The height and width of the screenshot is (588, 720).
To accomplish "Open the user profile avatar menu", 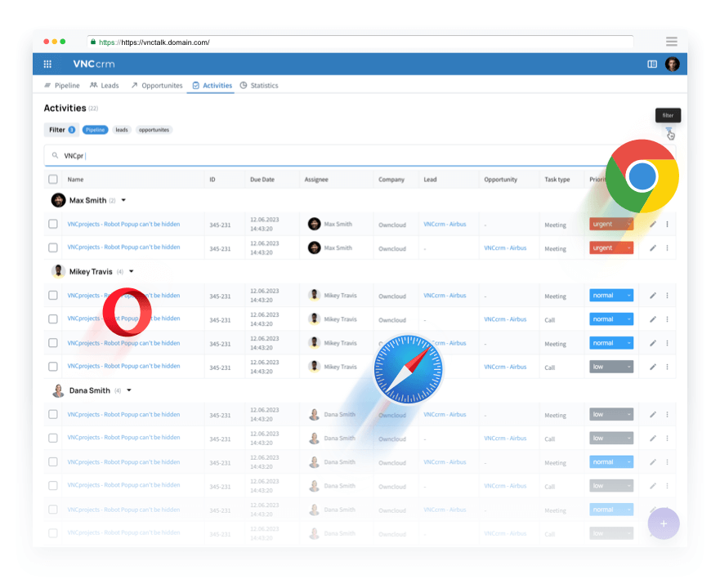I will point(673,65).
